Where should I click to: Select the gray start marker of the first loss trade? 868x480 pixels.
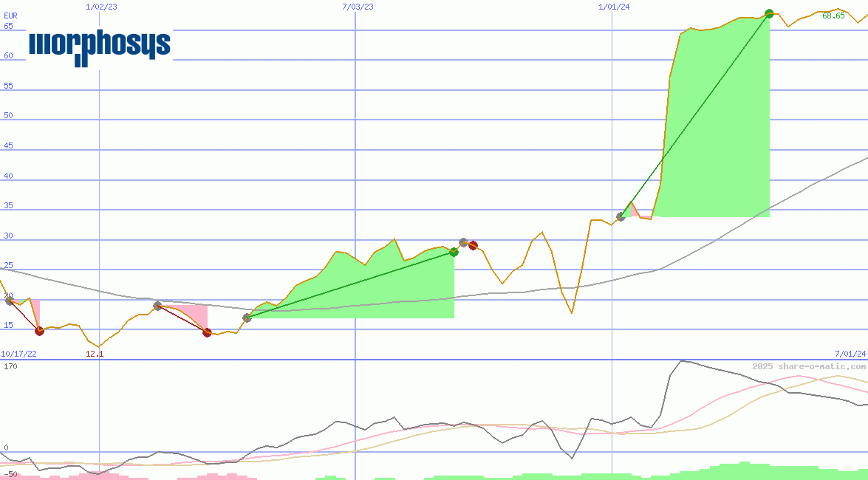click(9, 300)
